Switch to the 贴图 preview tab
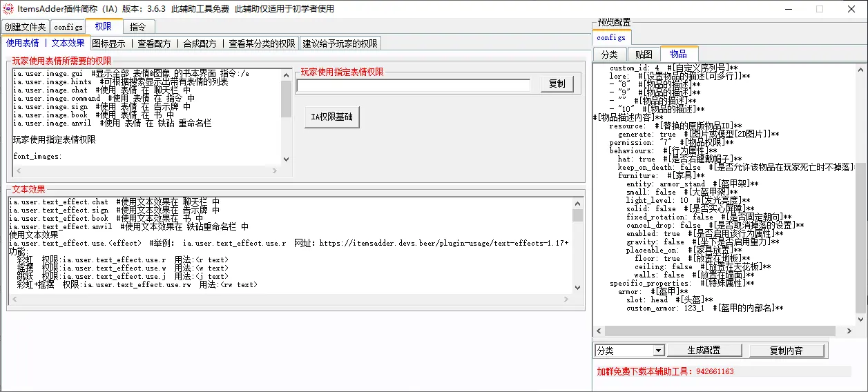This screenshot has height=392, width=868. (644, 55)
